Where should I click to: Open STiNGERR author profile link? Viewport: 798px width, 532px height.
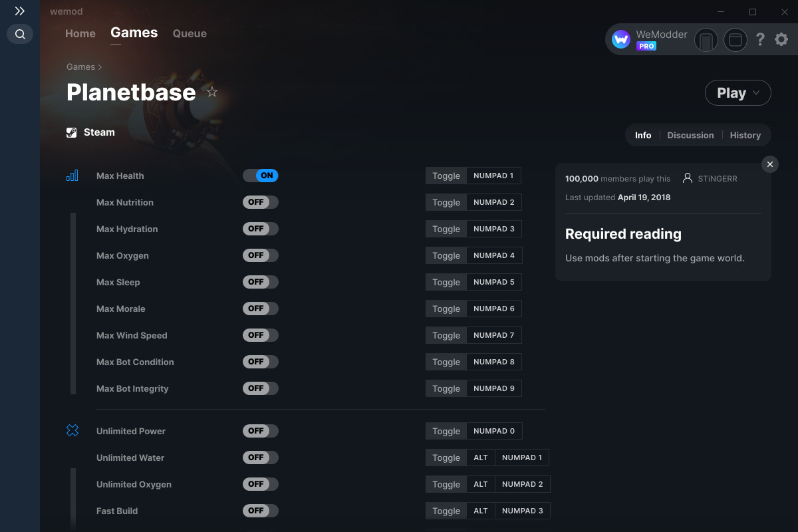coord(718,178)
